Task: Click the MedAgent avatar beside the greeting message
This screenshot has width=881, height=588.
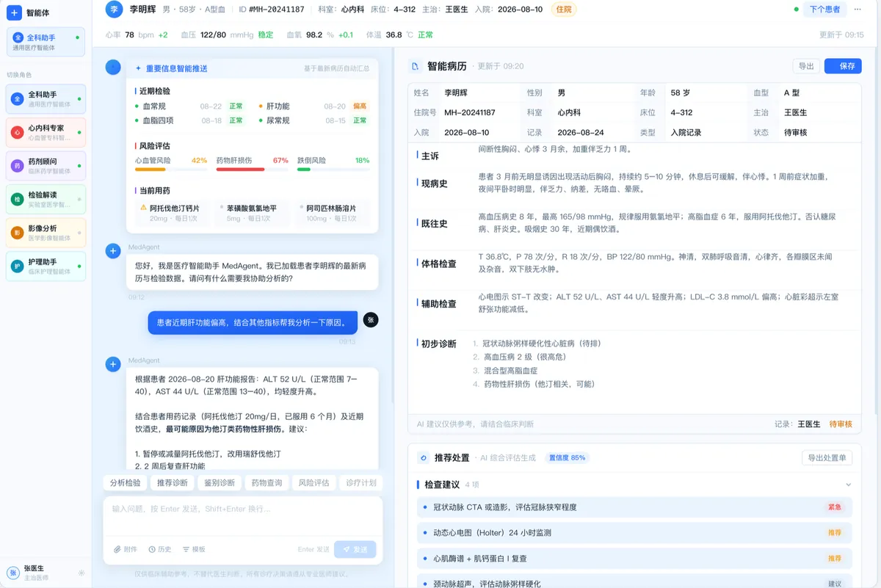Action: click(x=113, y=251)
